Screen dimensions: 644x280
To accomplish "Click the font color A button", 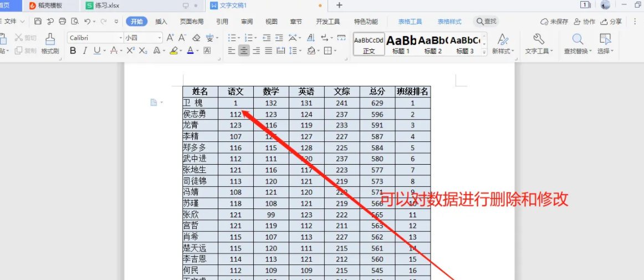I will 190,50.
